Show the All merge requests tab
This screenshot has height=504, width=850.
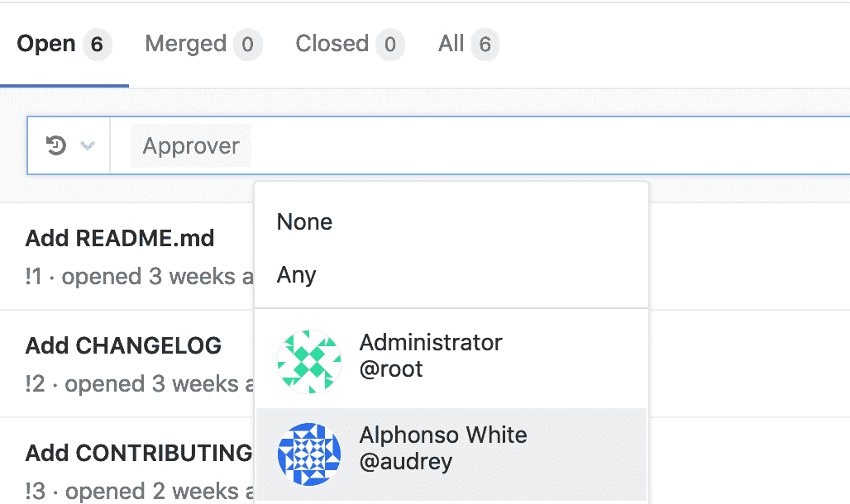point(451,44)
